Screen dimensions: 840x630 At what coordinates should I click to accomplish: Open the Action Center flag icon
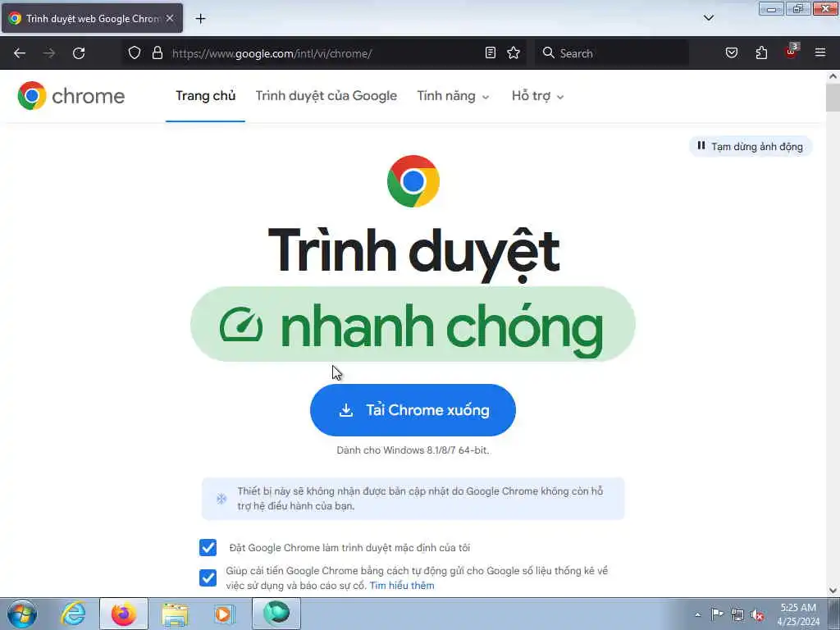pyautogui.click(x=717, y=614)
